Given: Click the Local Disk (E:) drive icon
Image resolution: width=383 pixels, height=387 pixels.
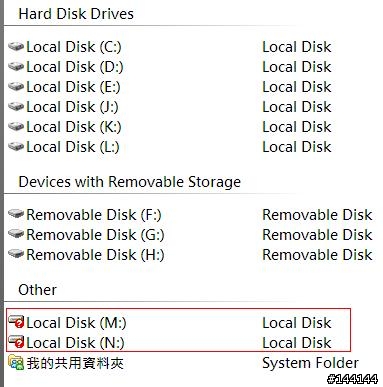Looking at the screenshot, I should (16, 87).
